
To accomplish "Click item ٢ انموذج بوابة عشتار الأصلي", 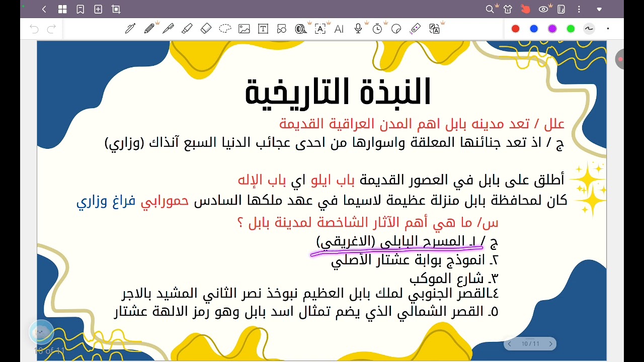I will (415, 260).
